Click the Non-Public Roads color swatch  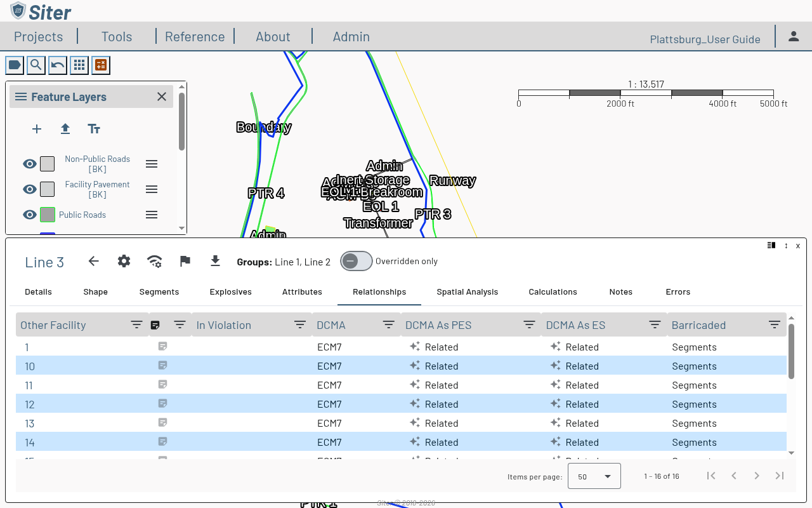coord(47,164)
